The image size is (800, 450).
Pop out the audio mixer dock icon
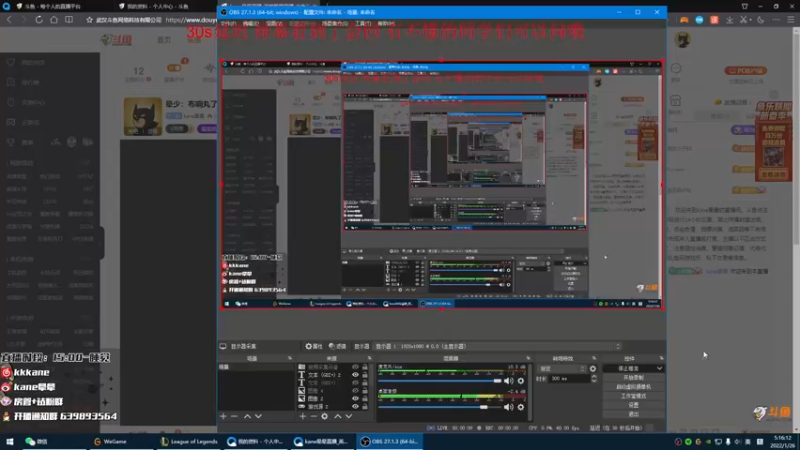click(528, 358)
